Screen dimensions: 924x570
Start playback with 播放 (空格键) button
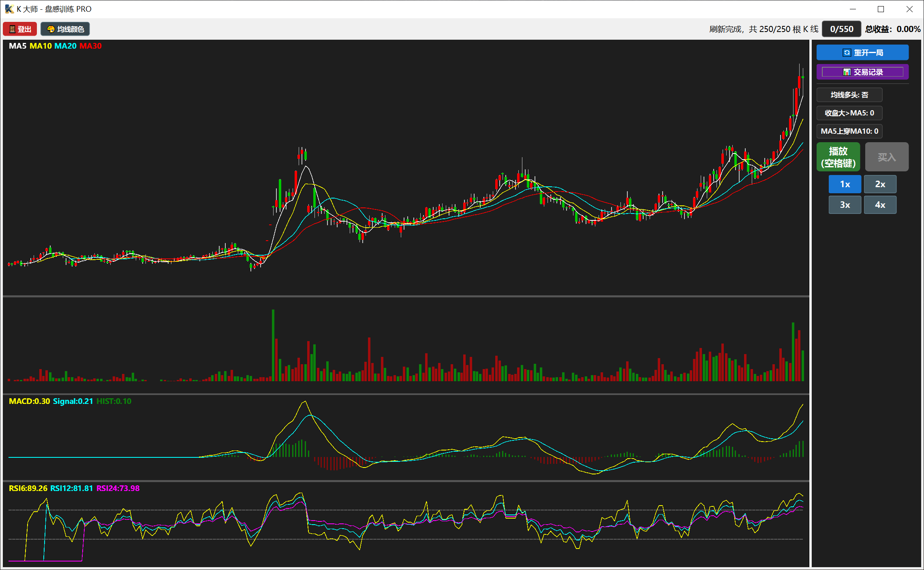838,157
